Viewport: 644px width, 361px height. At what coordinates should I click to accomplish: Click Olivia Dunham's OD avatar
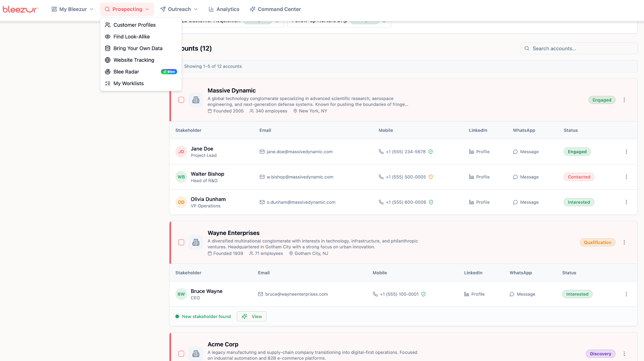181,202
